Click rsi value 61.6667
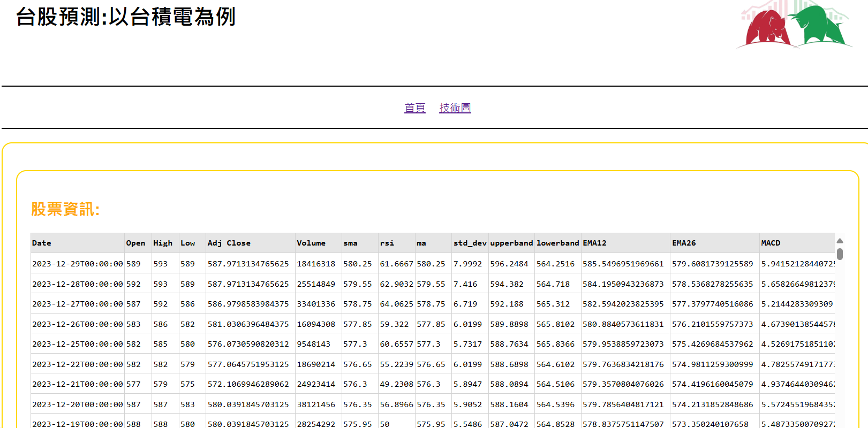Viewport: 868px width, 428px height. click(x=397, y=264)
